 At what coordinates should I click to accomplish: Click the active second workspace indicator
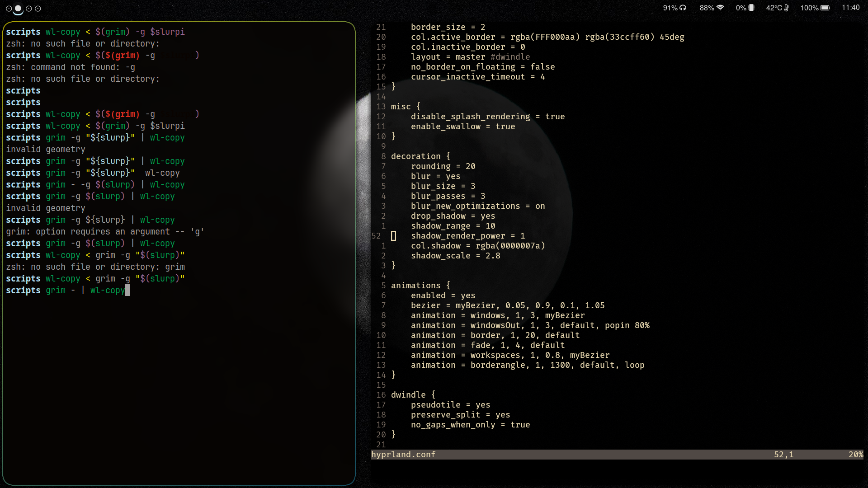[18, 9]
